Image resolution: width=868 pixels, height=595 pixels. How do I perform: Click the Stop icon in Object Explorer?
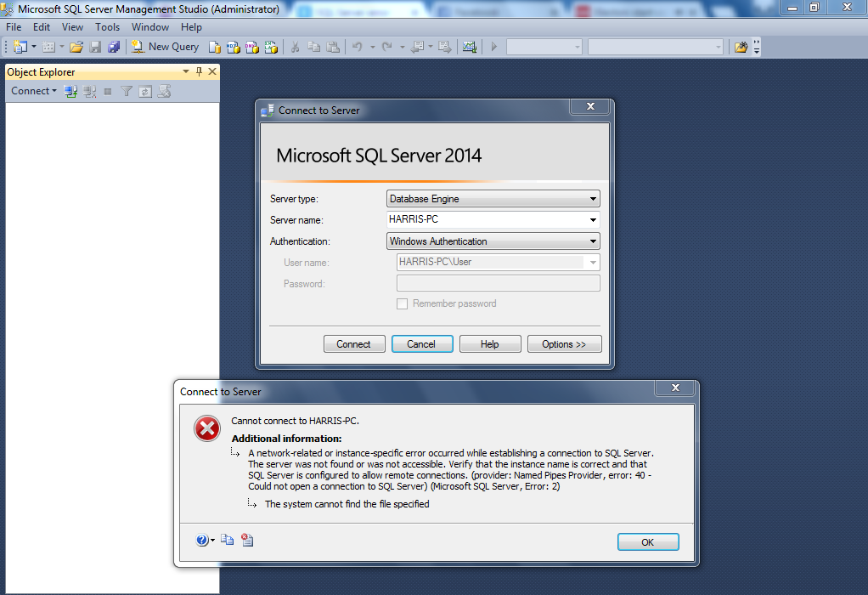[108, 92]
